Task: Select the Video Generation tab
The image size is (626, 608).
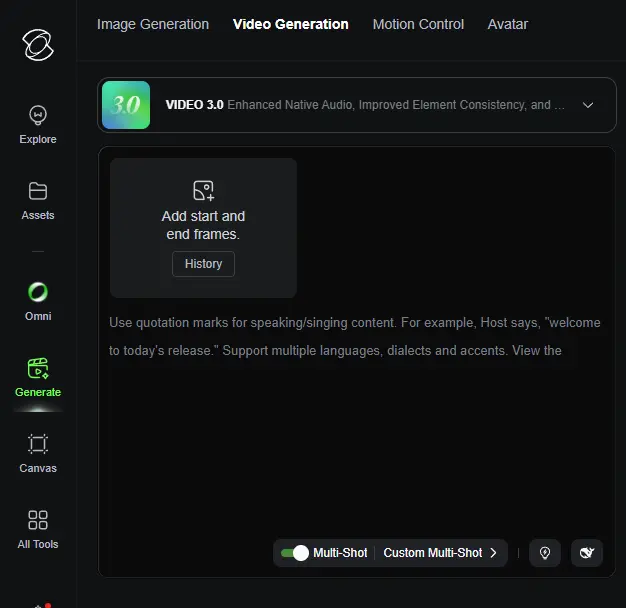Action: 291,24
